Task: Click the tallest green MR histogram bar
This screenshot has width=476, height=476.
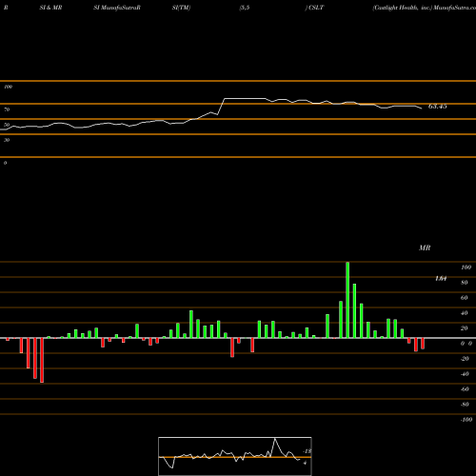Action: 347,300
